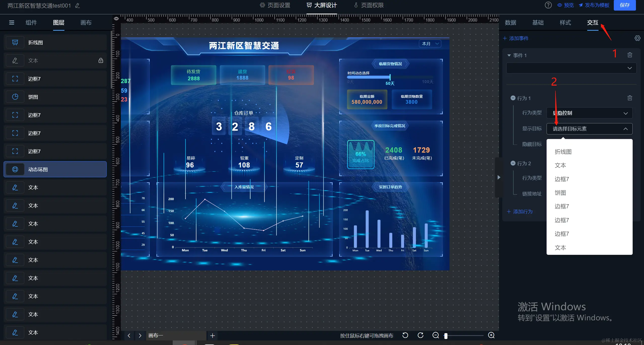Collapse the 事件 1 section triangle
The height and width of the screenshot is (345, 644).
pyautogui.click(x=509, y=55)
